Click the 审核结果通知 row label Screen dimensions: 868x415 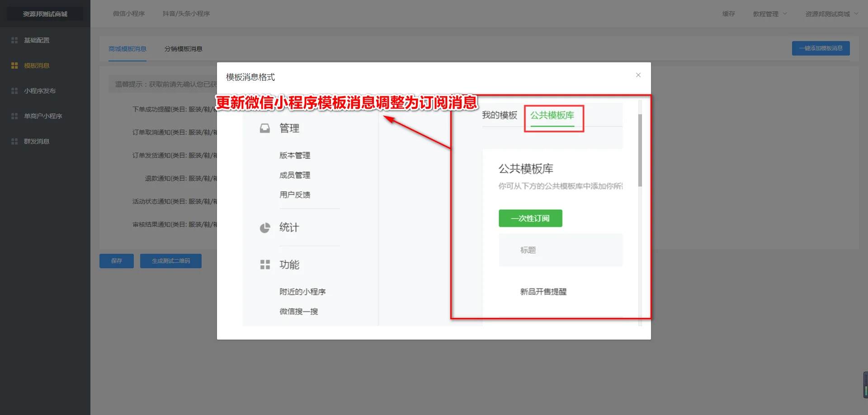(x=175, y=224)
